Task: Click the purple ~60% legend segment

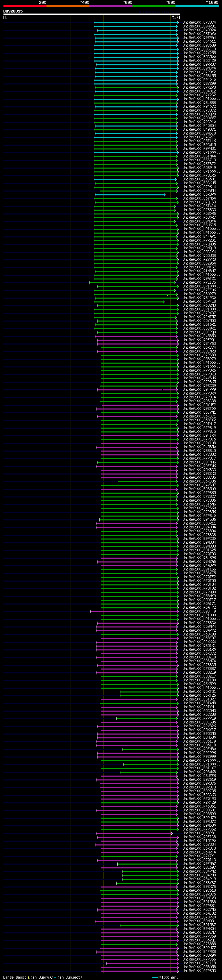Action: pyautogui.click(x=111, y=6)
